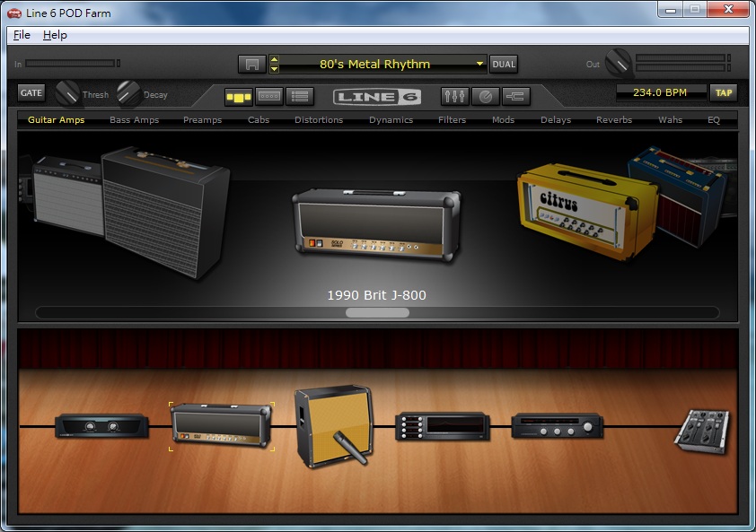Click the gate Thresh knob
The width and height of the screenshot is (756, 532).
click(67, 93)
